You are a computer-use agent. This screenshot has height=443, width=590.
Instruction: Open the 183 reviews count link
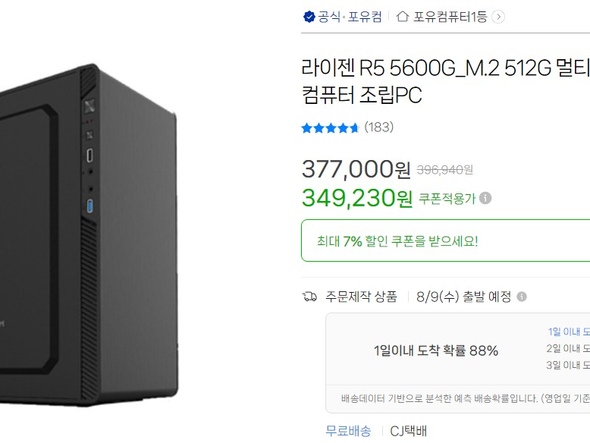379,127
